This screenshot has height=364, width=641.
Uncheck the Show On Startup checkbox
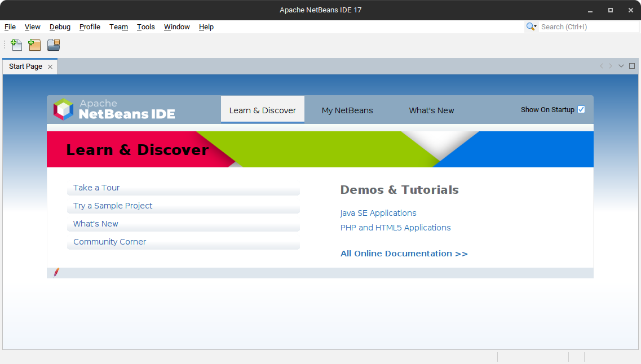(581, 109)
